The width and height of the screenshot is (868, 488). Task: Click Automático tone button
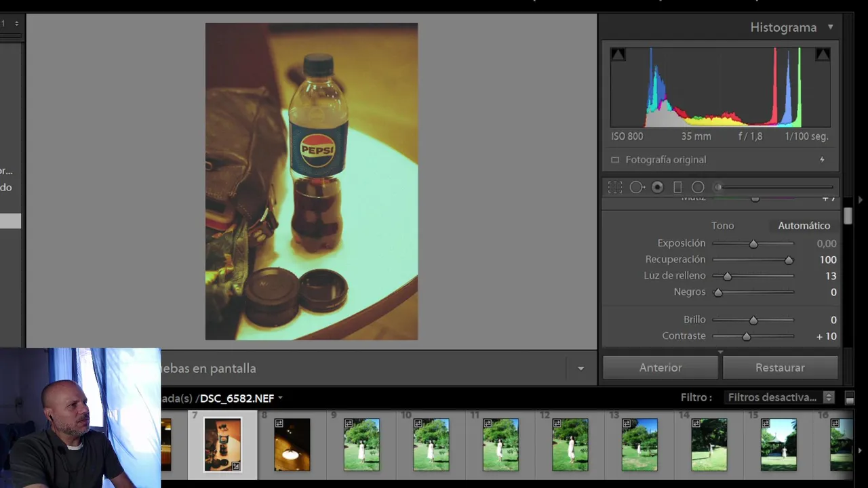click(x=804, y=226)
